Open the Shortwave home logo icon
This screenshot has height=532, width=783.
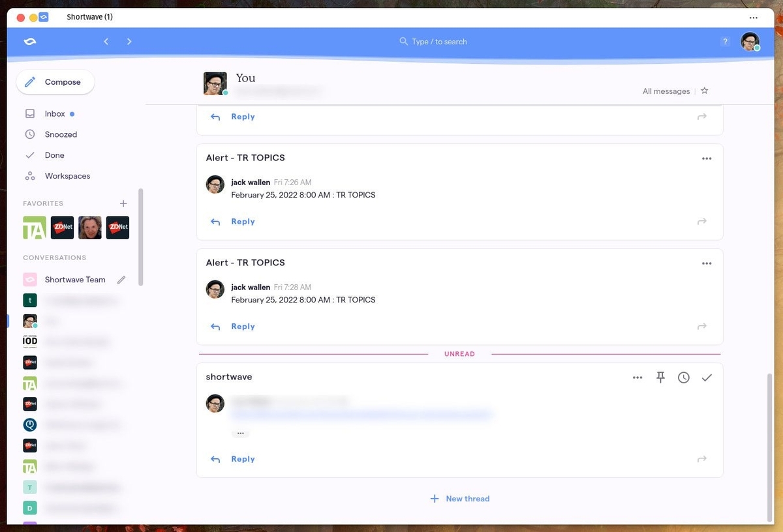click(x=29, y=41)
